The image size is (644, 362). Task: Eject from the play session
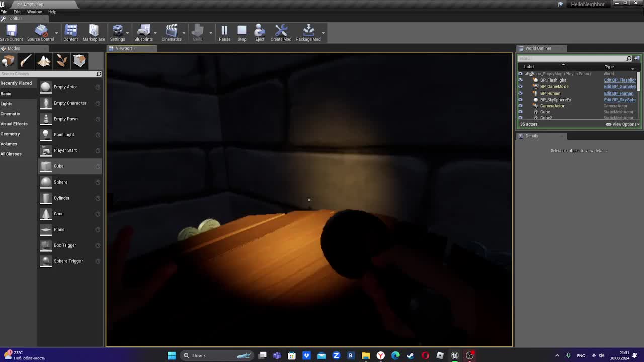pos(259,32)
